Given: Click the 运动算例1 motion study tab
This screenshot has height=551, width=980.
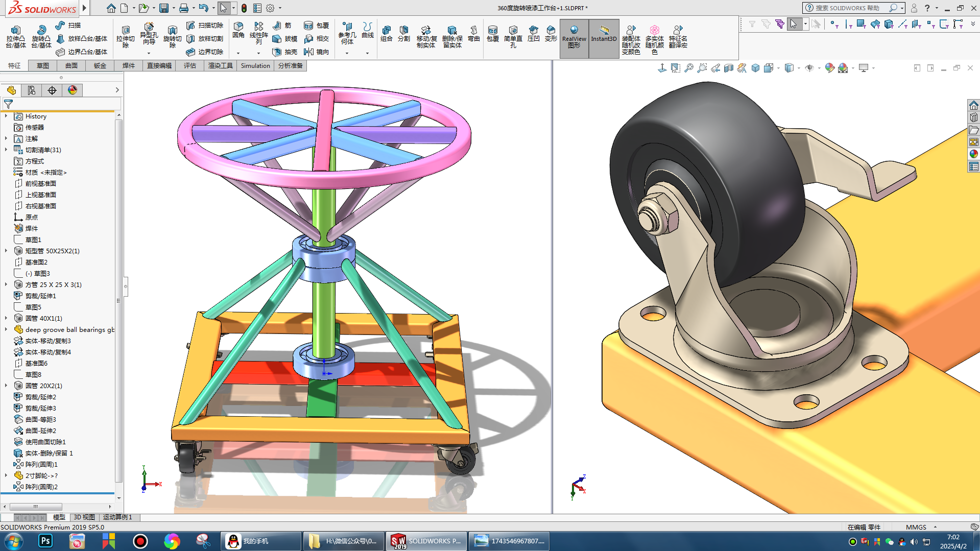Looking at the screenshot, I should (x=117, y=517).
